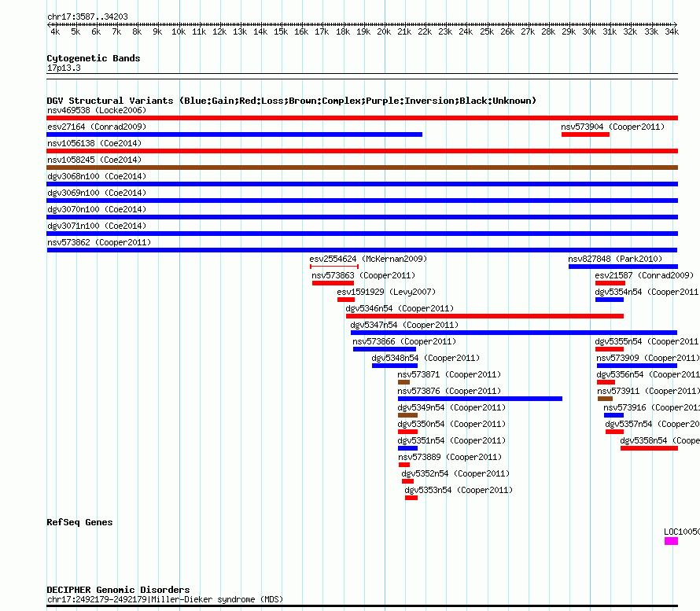Click the nsv573866 (Cooper2011) blue bar
Image resolution: width=700 pixels, height=611 pixels.
tap(385, 349)
